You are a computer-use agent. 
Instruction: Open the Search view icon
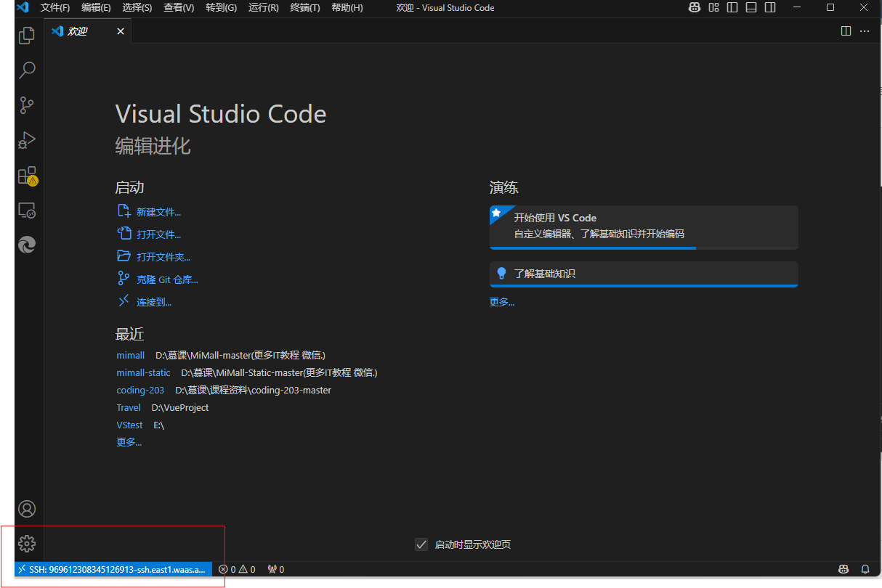(27, 70)
